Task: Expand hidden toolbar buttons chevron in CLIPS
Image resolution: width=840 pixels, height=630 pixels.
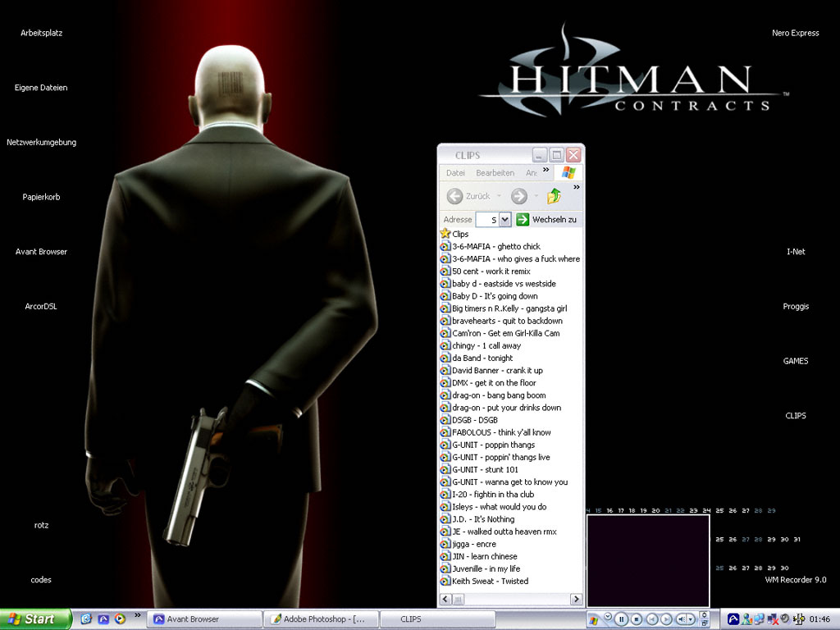Action: (x=577, y=187)
